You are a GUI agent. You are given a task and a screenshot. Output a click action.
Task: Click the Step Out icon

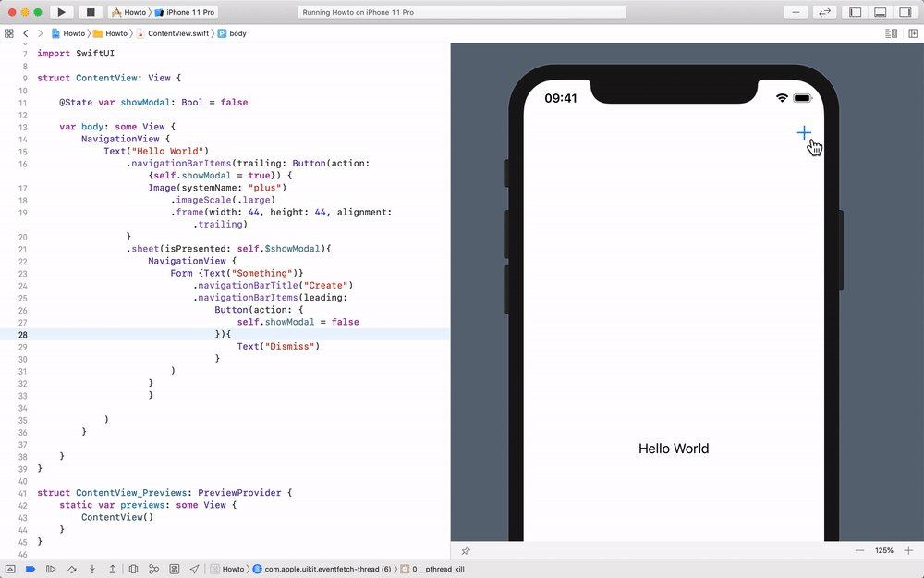111,569
